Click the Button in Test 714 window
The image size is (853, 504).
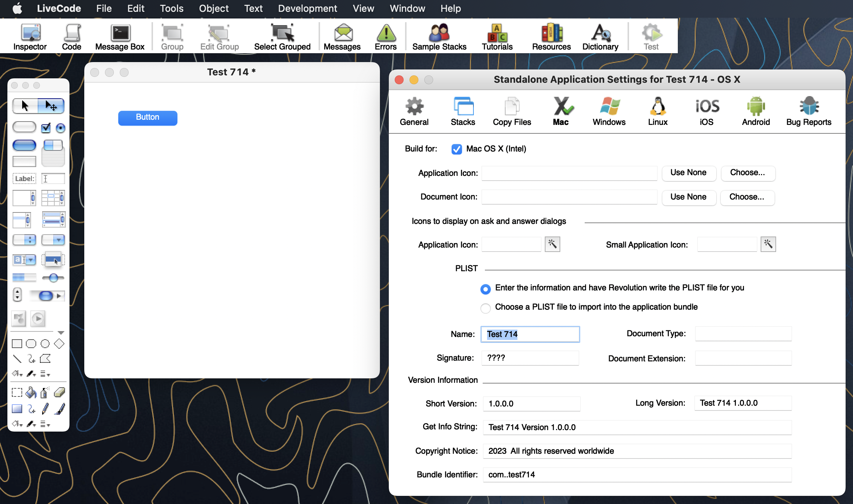coord(148,118)
